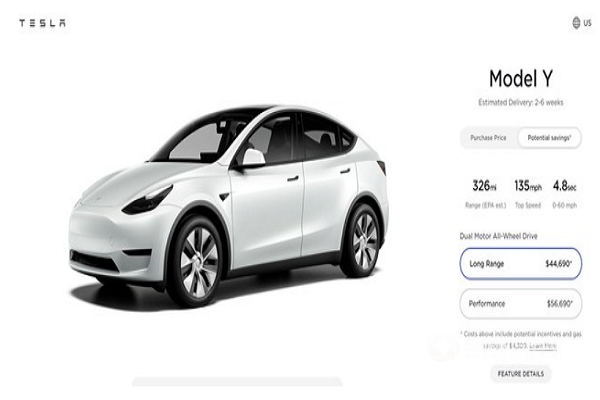600x400 pixels.
Task: Open the Learn More link
Action: [x=543, y=346]
